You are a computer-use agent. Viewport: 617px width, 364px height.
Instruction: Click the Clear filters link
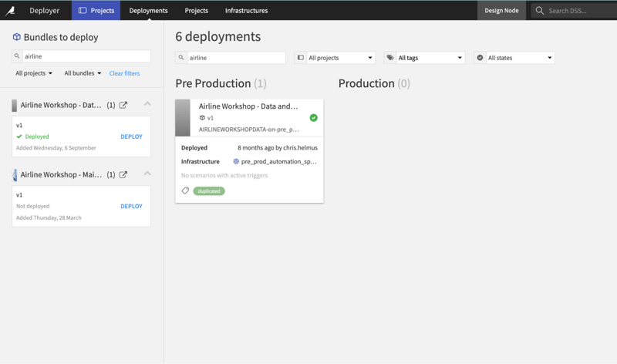pyautogui.click(x=124, y=73)
